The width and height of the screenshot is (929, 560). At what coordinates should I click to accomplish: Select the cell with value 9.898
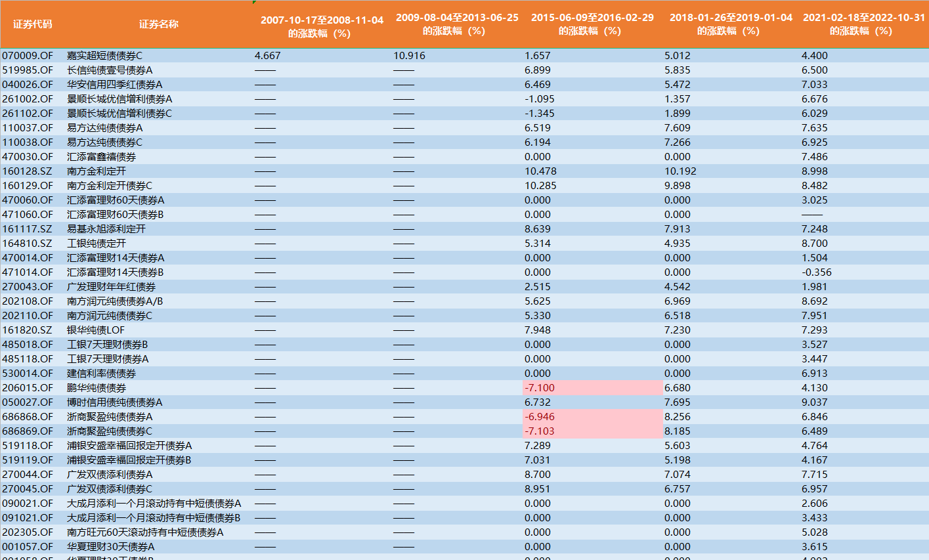coord(677,186)
